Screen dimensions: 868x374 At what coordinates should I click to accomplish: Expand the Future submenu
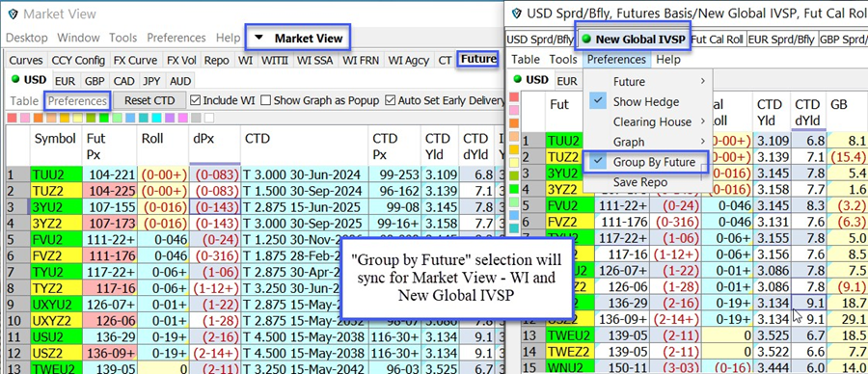[648, 81]
